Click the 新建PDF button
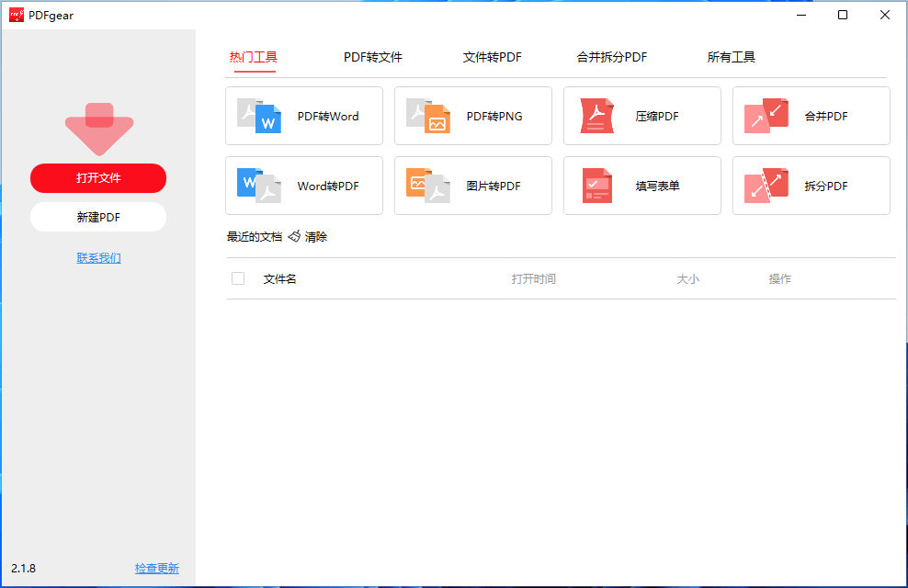Image resolution: width=908 pixels, height=588 pixels. pos(98,217)
